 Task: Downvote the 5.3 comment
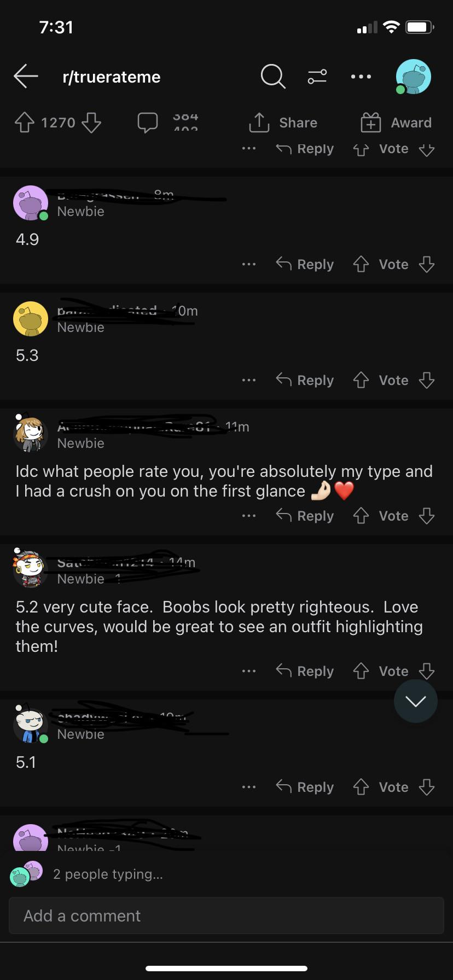point(427,380)
